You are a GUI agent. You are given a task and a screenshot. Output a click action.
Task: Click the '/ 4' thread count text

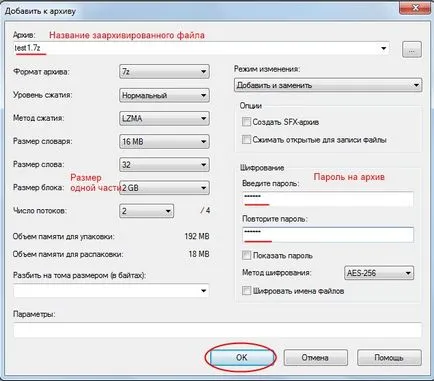pos(205,211)
